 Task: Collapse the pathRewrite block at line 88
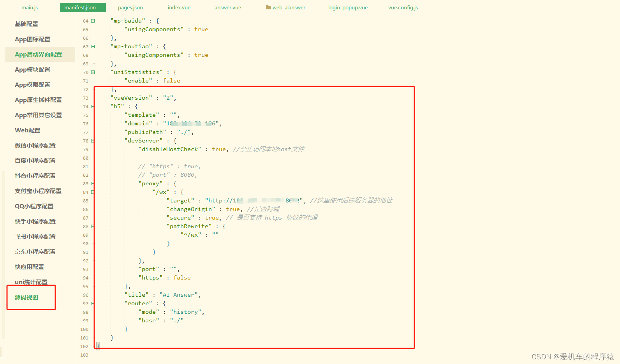pos(93,226)
